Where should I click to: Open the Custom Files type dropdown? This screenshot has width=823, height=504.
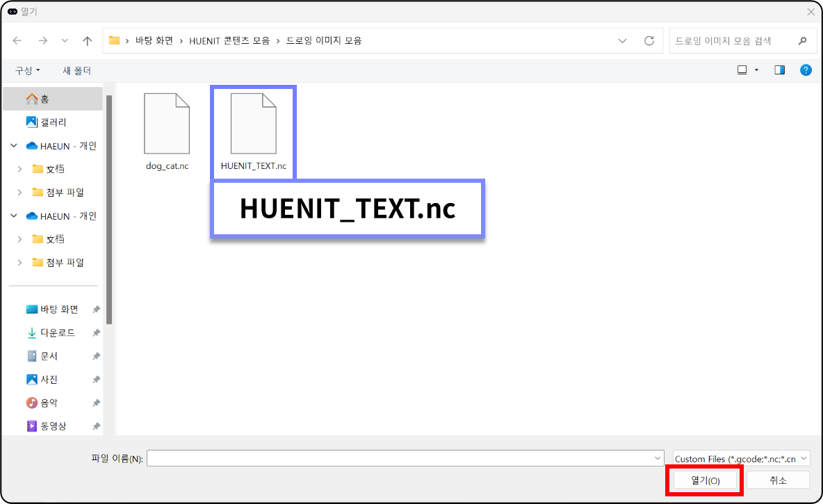click(x=741, y=459)
